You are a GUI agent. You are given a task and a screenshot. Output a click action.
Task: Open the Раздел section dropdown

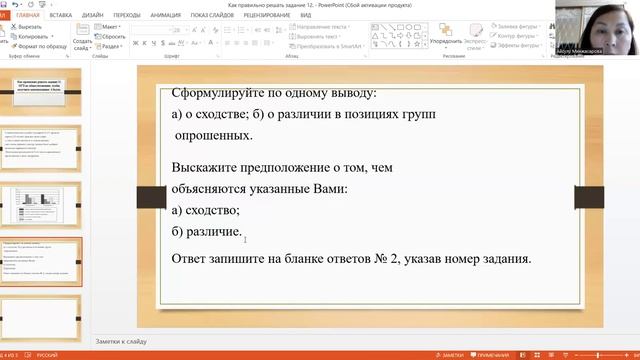point(109,46)
